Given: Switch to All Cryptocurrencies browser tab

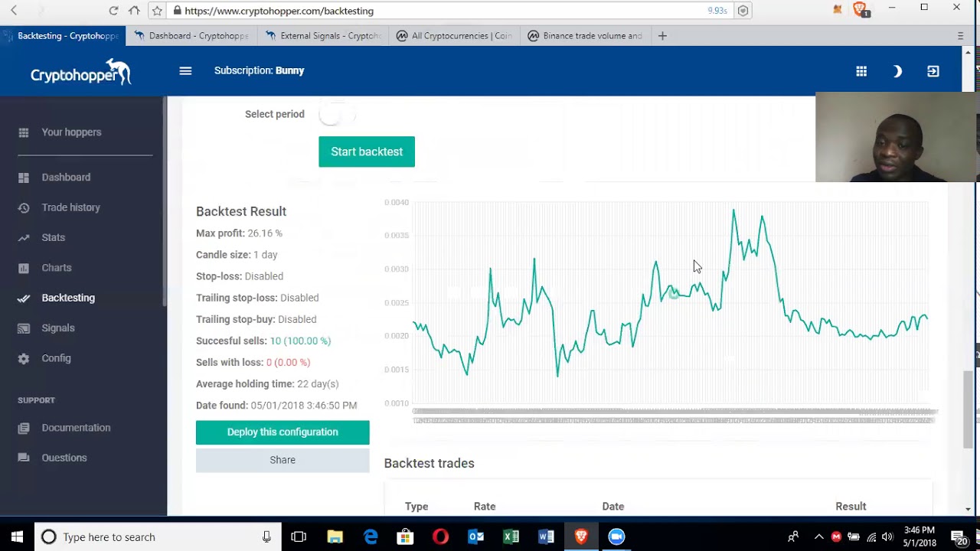Looking at the screenshot, I should click(x=454, y=36).
